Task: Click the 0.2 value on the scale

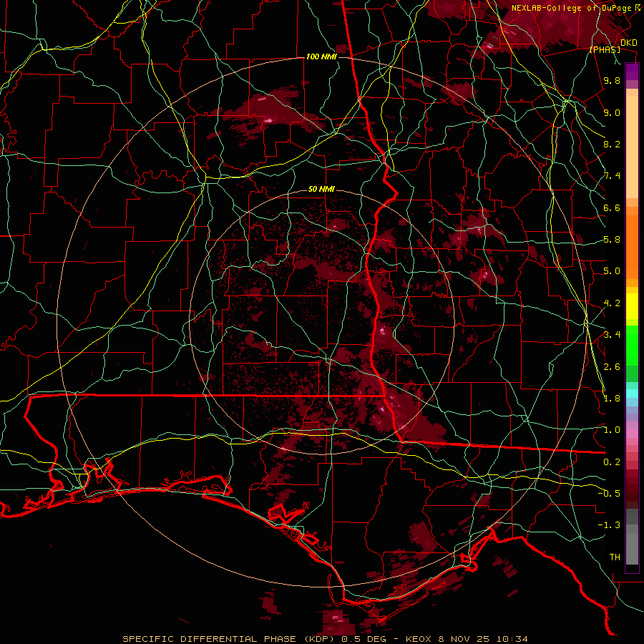Action: pyautogui.click(x=612, y=462)
